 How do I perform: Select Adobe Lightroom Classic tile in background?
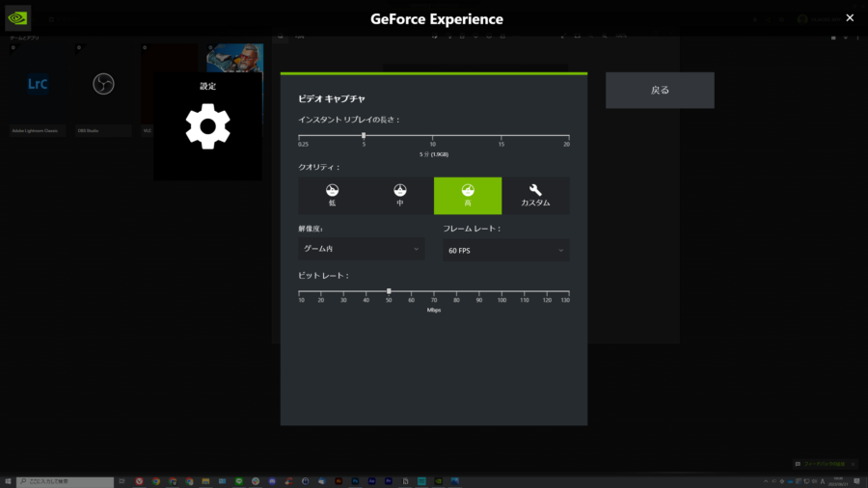tap(37, 92)
